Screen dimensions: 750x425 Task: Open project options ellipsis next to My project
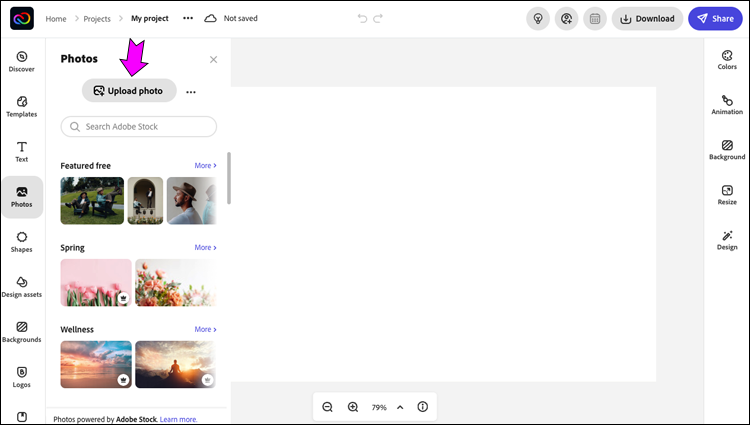pyautogui.click(x=188, y=18)
